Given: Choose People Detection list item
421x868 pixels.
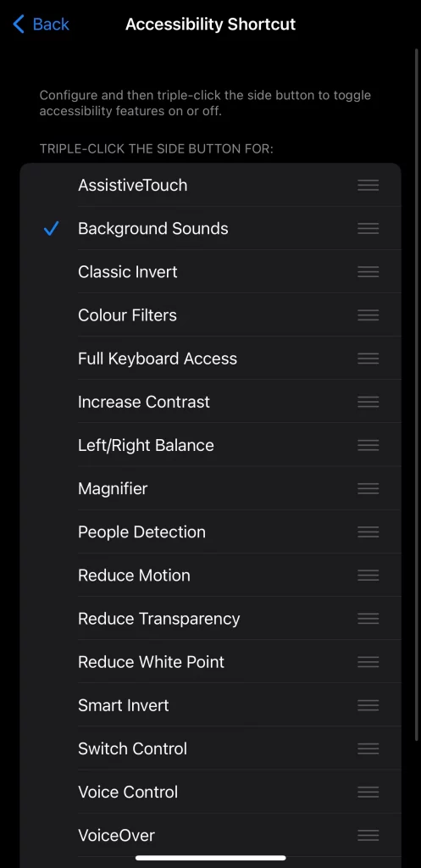Looking at the screenshot, I should [x=210, y=531].
